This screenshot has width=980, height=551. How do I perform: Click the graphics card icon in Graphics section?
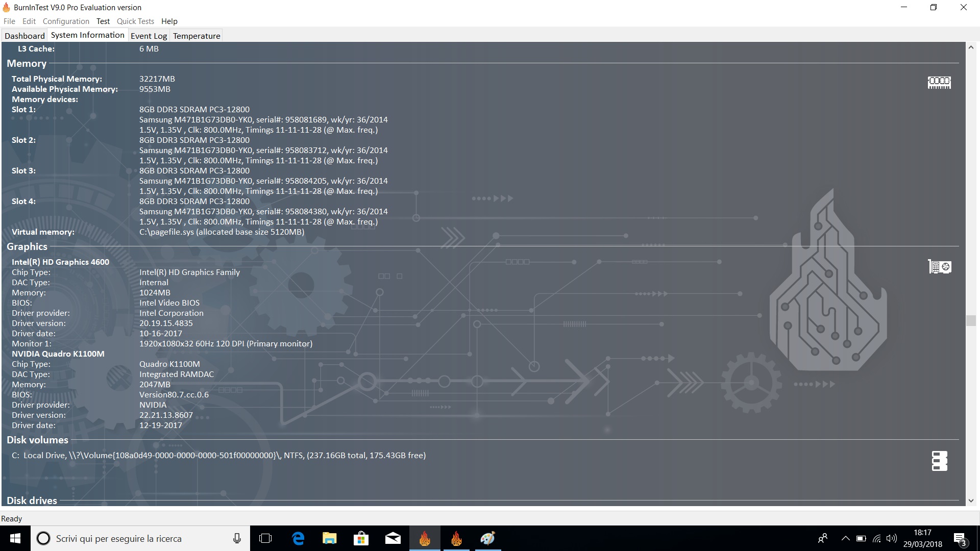click(x=939, y=266)
